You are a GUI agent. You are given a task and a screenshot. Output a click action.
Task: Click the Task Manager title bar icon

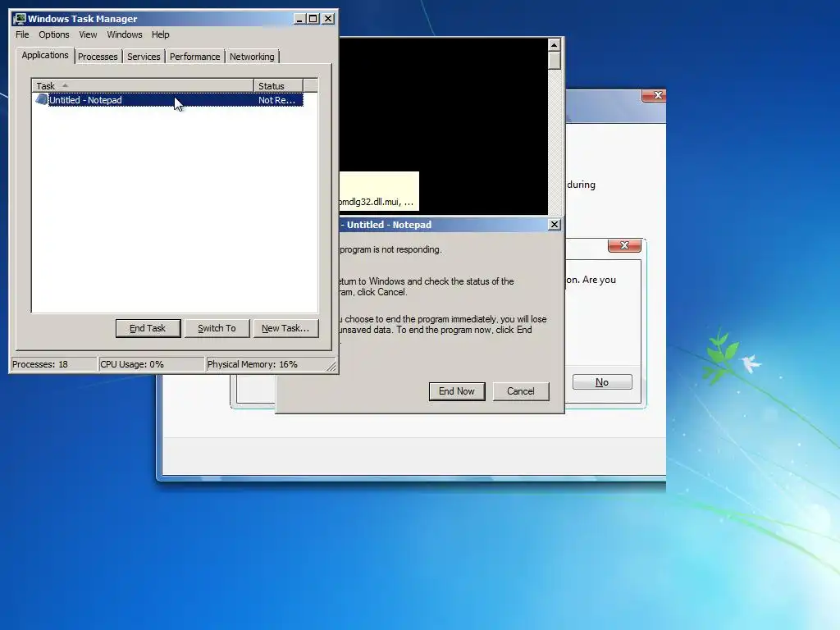tap(20, 19)
